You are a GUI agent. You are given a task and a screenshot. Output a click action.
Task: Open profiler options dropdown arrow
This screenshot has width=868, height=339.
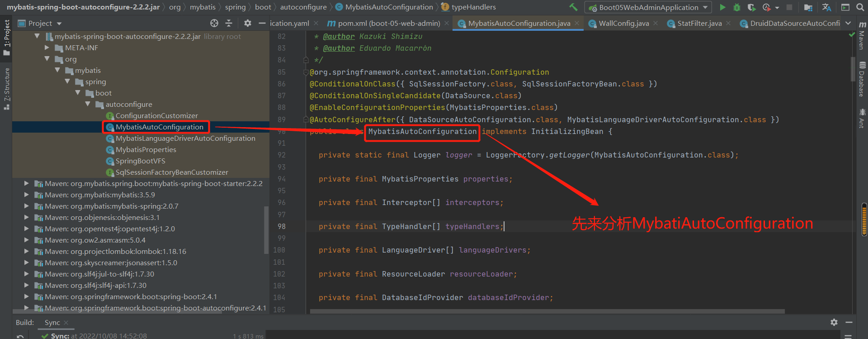[x=777, y=8]
